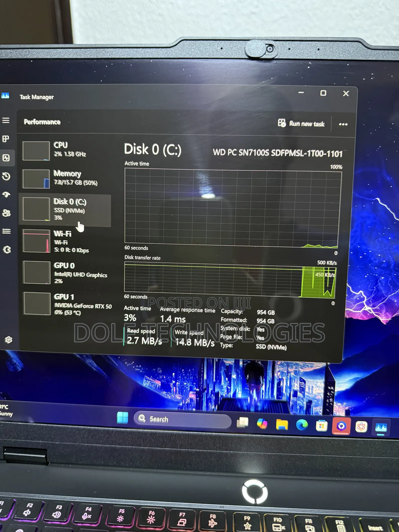Minimize the Task Manager window
The image size is (399, 532).
pyautogui.click(x=301, y=92)
